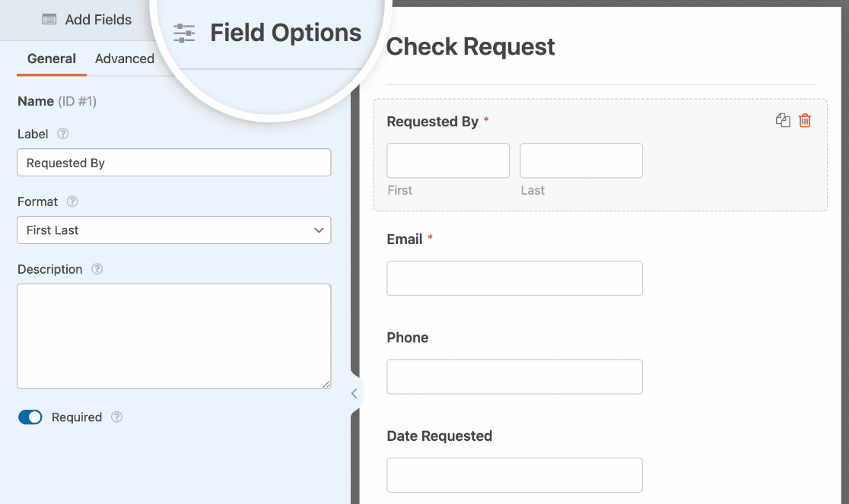The image size is (849, 504).
Task: Toggle the Required switch off
Action: [x=30, y=417]
